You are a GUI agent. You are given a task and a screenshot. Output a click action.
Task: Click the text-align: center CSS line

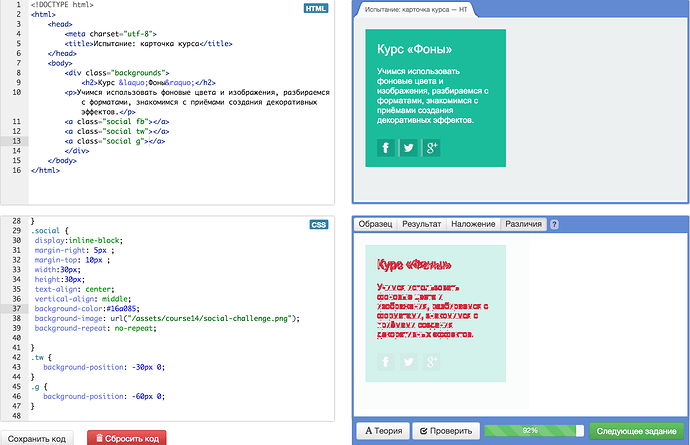pos(74,289)
